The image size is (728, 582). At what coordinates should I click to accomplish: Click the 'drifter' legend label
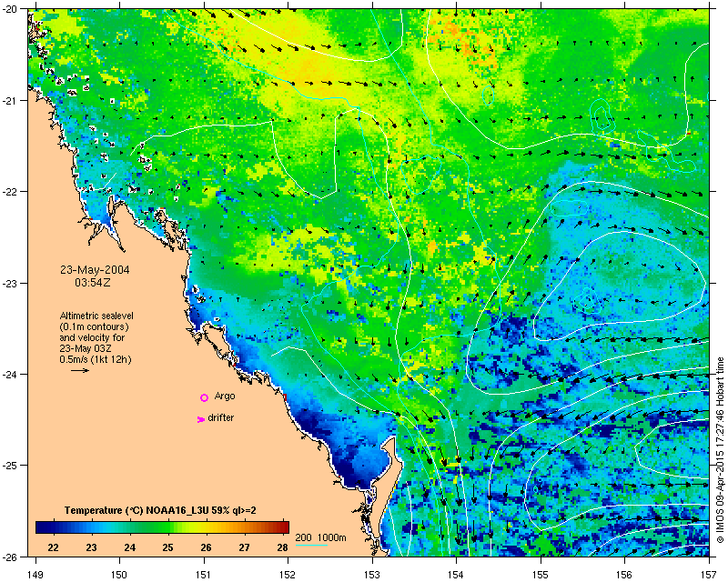pyautogui.click(x=220, y=417)
